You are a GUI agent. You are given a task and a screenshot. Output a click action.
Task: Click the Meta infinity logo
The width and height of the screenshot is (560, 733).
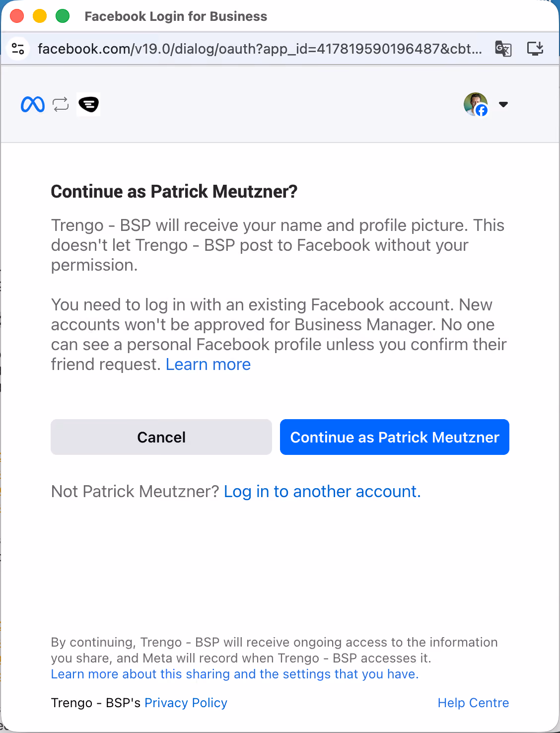click(33, 104)
